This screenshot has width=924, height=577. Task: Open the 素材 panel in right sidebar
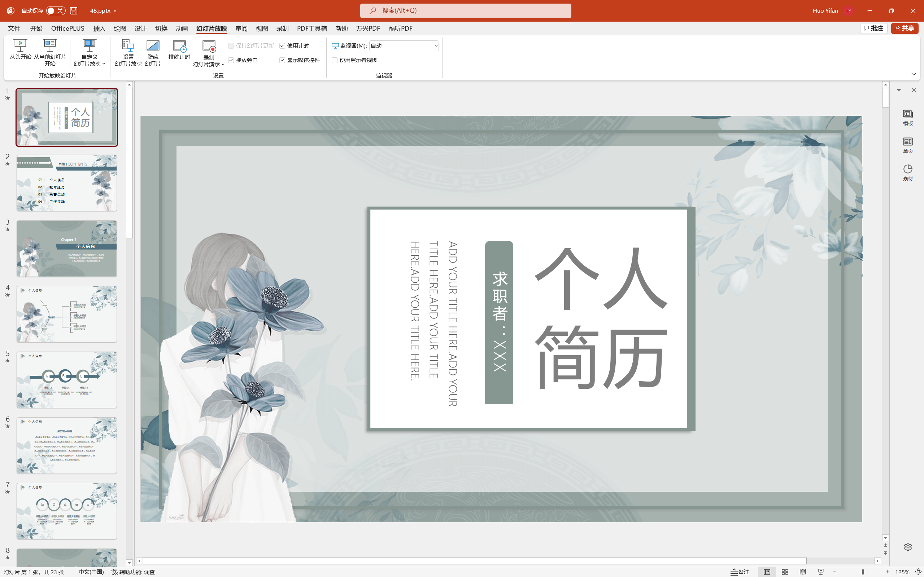[x=908, y=172]
